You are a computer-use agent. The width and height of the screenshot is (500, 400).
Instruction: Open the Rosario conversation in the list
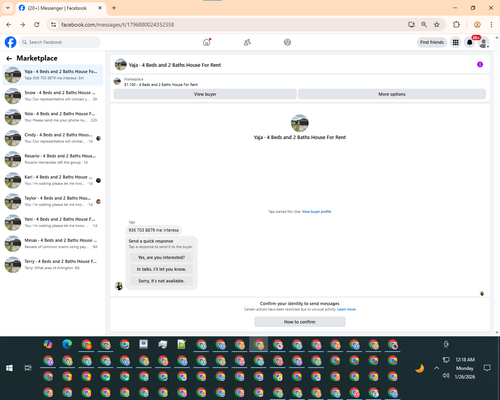click(x=53, y=159)
